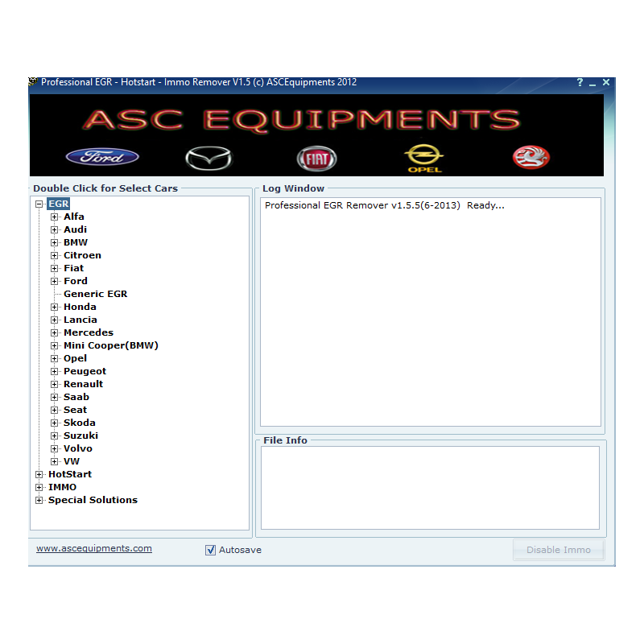The width and height of the screenshot is (644, 644).
Task: Expand the Opel tree node
Action: click(54, 358)
